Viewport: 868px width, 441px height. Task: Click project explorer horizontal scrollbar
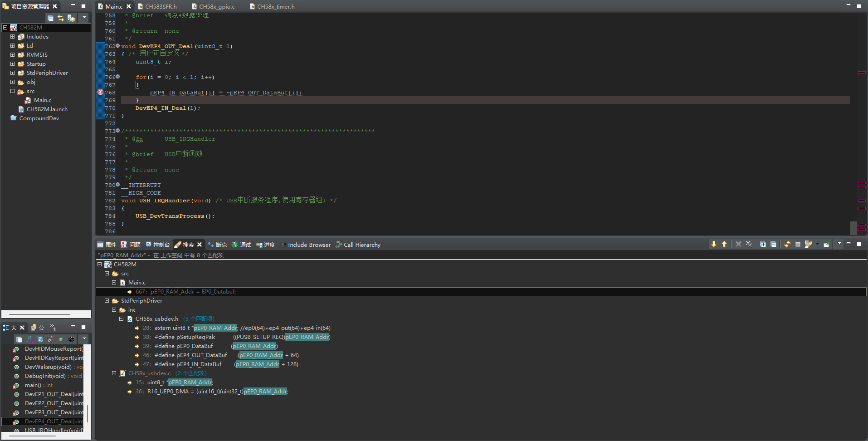[39, 314]
